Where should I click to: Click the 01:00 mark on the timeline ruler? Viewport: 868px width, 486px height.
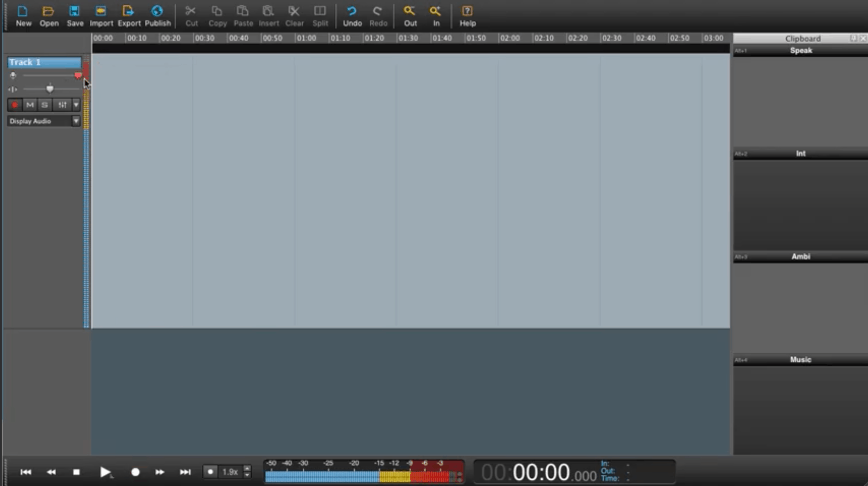[x=306, y=38]
